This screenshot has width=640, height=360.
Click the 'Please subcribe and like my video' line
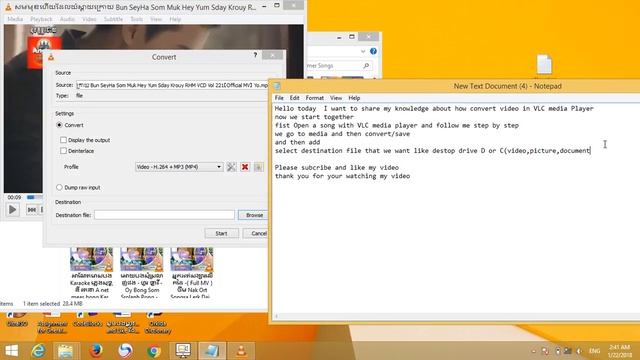click(337, 167)
